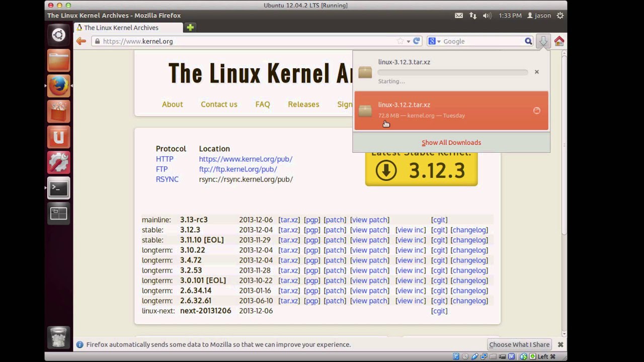
Task: Go to Firefox home page icon
Action: pyautogui.click(x=559, y=41)
